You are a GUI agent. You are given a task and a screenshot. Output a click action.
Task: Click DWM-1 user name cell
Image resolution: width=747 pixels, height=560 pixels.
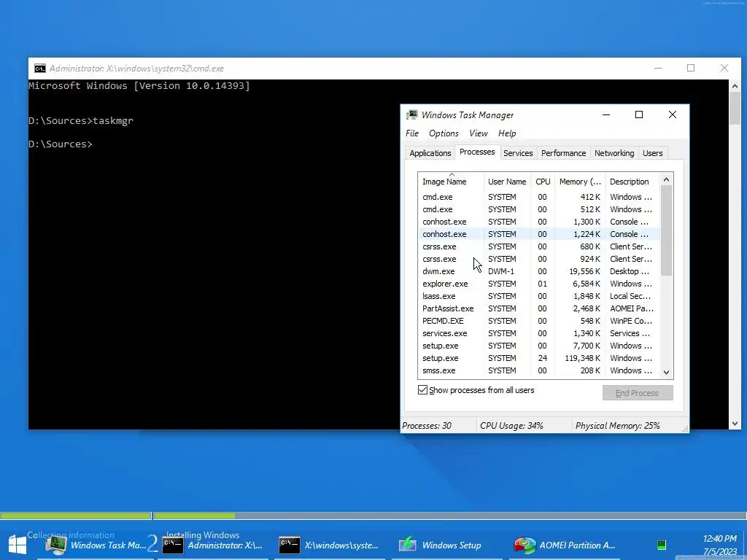point(500,271)
